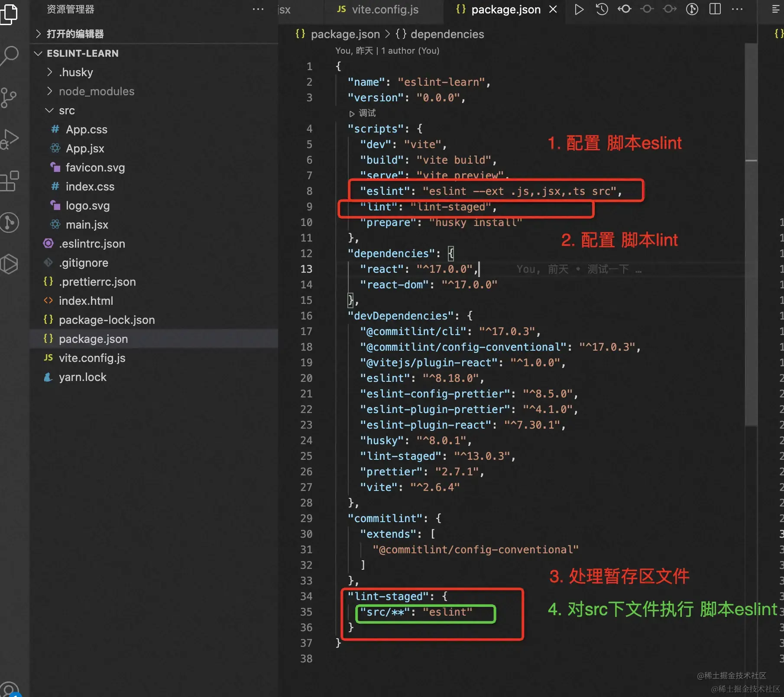
Task: Open Explorer panel more actions ellipsis
Action: (x=258, y=9)
